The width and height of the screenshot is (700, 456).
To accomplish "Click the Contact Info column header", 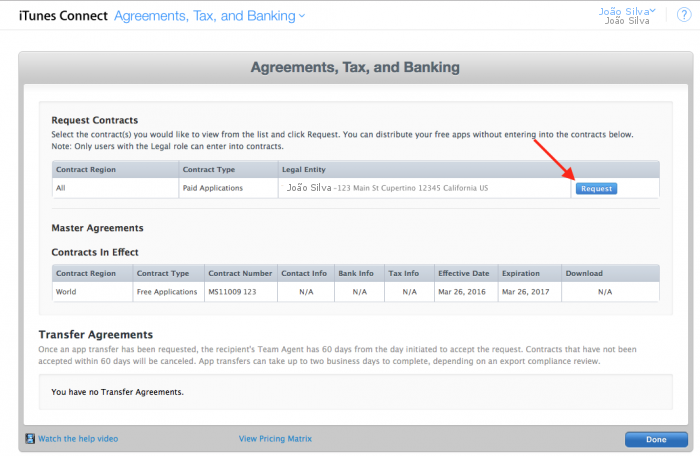I will pyautogui.click(x=304, y=273).
